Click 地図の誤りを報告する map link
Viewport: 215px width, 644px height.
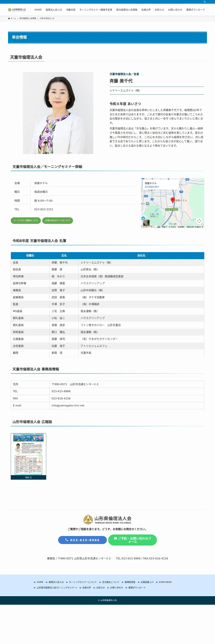[x=195, y=227]
